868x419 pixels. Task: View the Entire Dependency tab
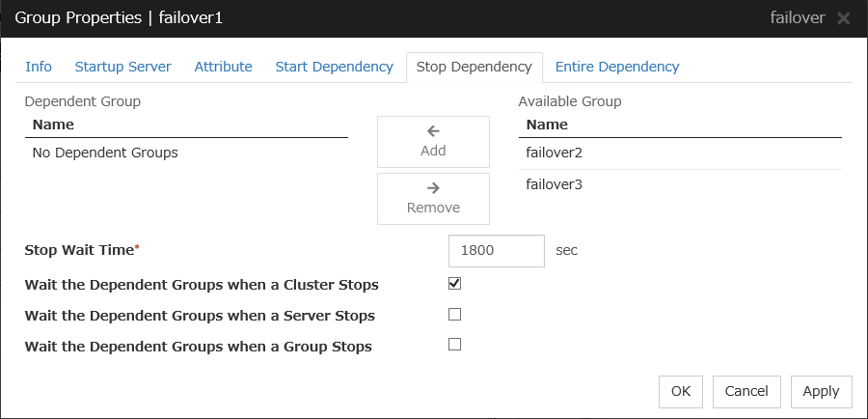[x=616, y=67]
